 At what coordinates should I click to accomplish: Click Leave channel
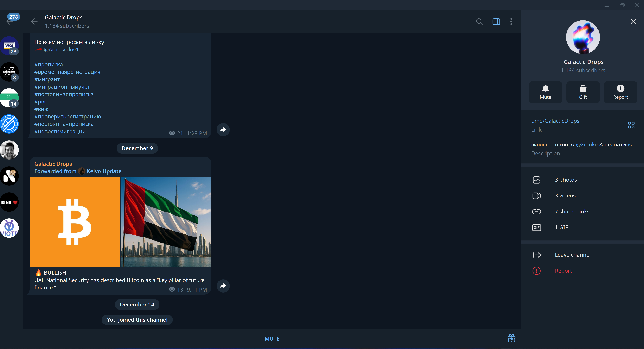click(583, 255)
